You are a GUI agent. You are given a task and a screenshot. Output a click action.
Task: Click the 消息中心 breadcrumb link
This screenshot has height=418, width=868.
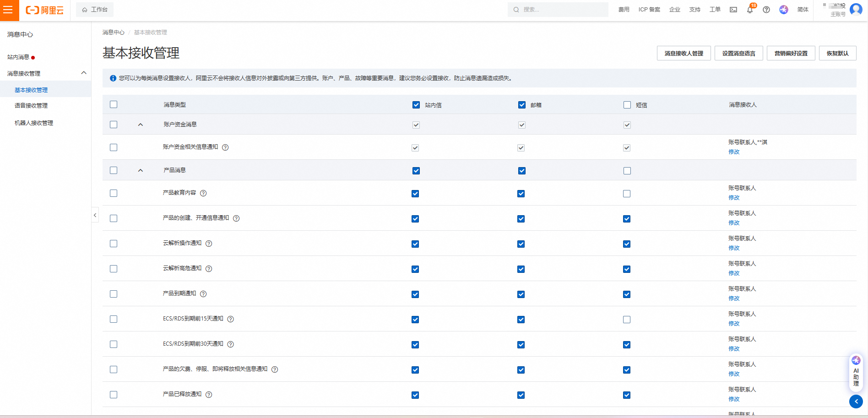tap(114, 33)
